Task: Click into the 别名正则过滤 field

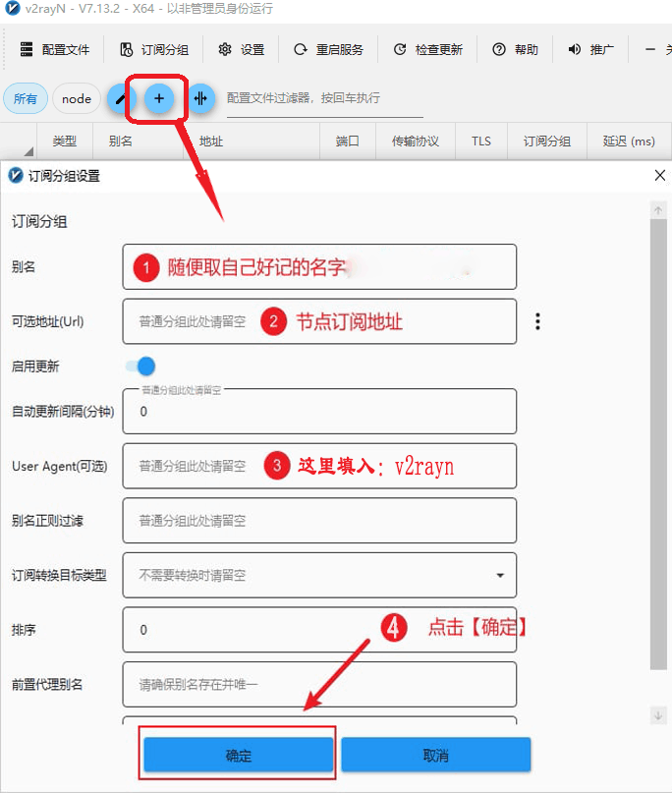Action: pos(319,521)
